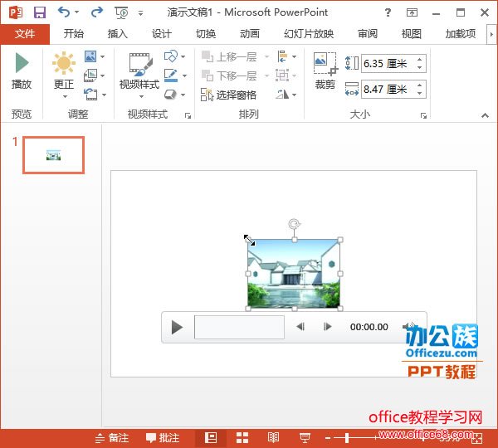The height and width of the screenshot is (448, 498).
Task: Switch to Slide Sorter view
Action: tap(242, 437)
